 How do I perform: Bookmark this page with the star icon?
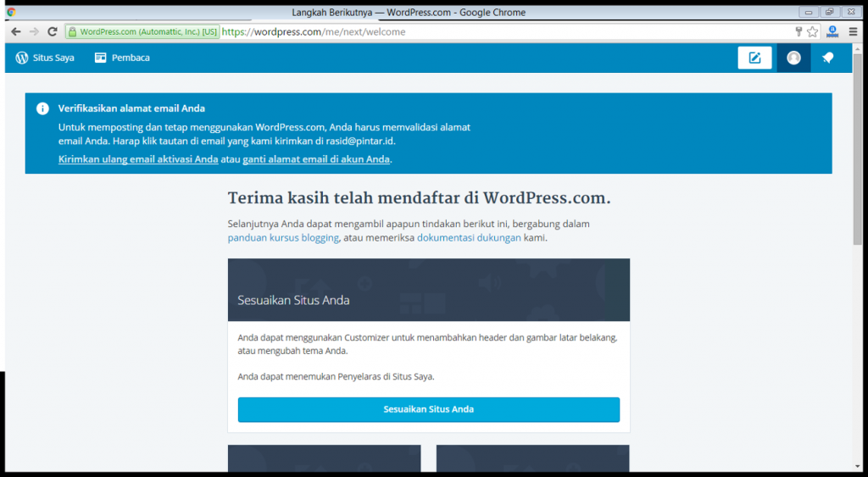point(812,31)
